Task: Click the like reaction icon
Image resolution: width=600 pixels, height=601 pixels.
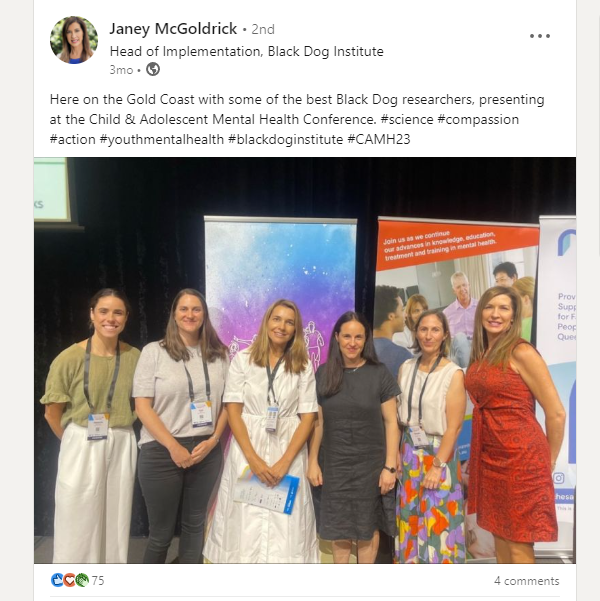Action: click(57, 580)
